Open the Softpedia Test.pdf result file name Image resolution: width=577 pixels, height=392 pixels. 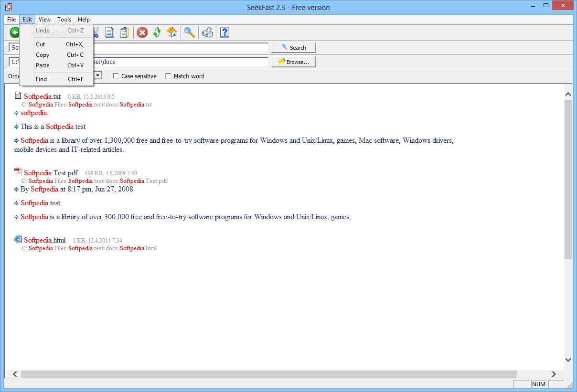pos(51,173)
